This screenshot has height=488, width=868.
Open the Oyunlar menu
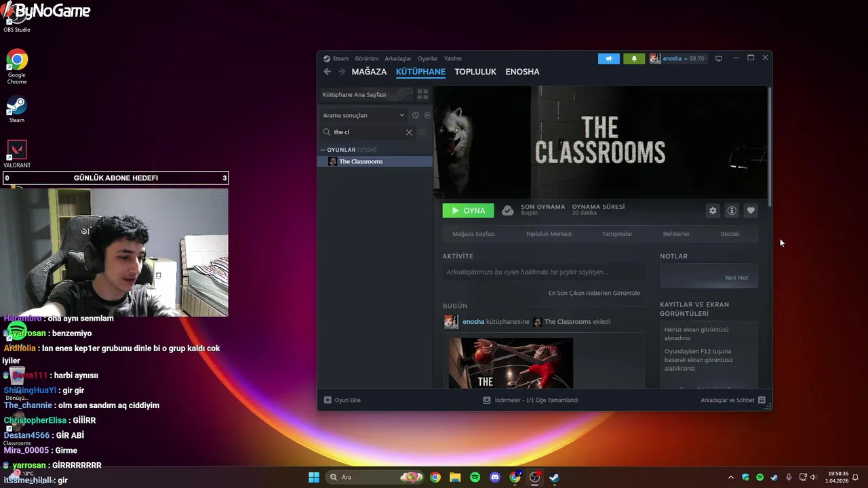pos(428,59)
